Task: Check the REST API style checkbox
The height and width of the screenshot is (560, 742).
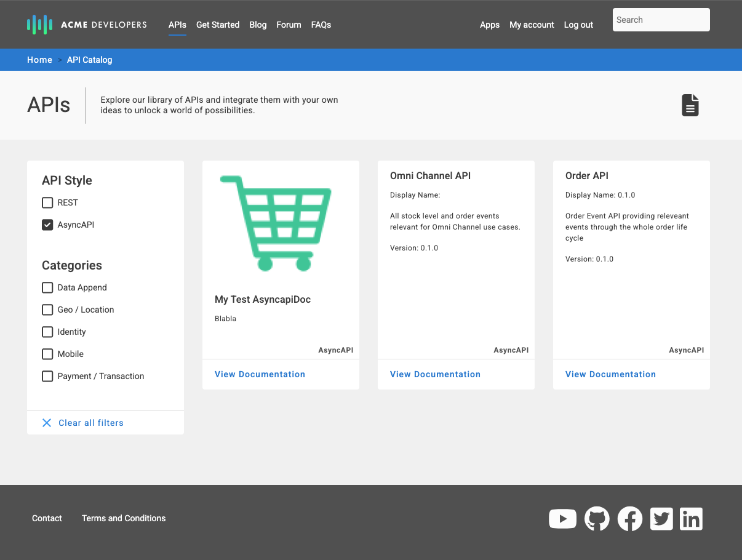Action: pyautogui.click(x=47, y=202)
